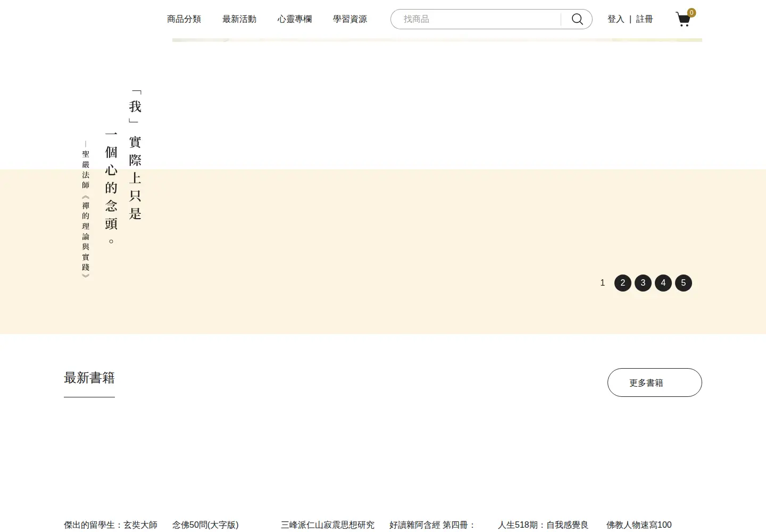This screenshot has width=766, height=532.
Task: Focus the 找商品 search field
Action: point(476,19)
